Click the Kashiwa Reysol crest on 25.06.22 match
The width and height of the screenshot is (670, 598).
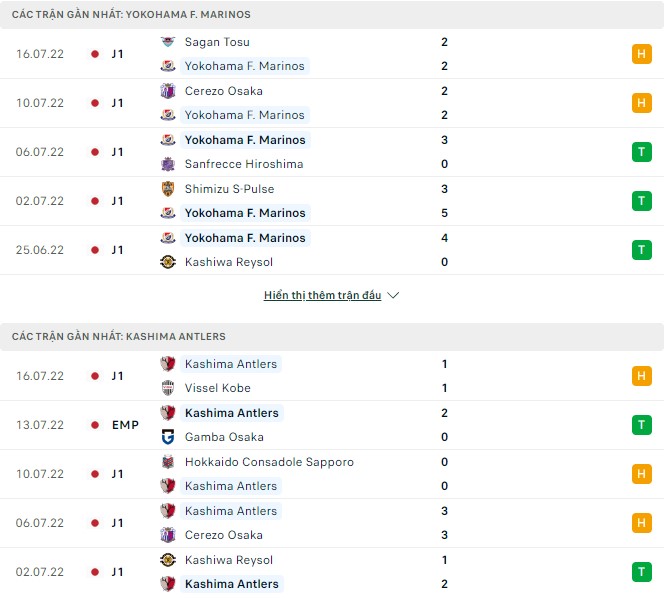pyautogui.click(x=168, y=262)
